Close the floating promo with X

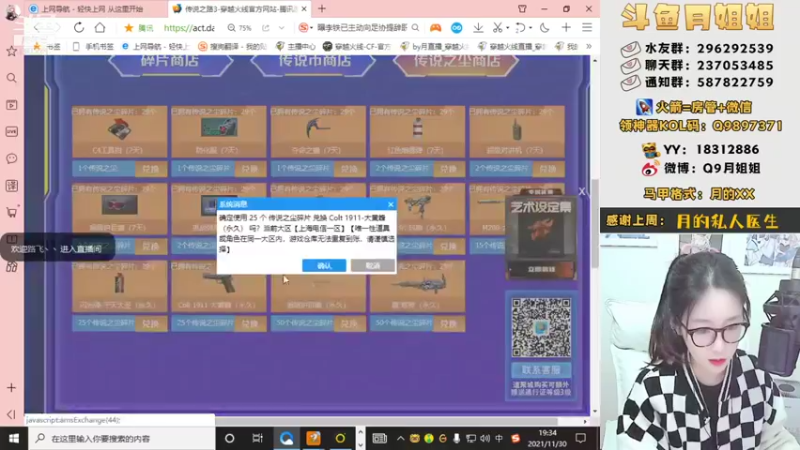(x=582, y=191)
